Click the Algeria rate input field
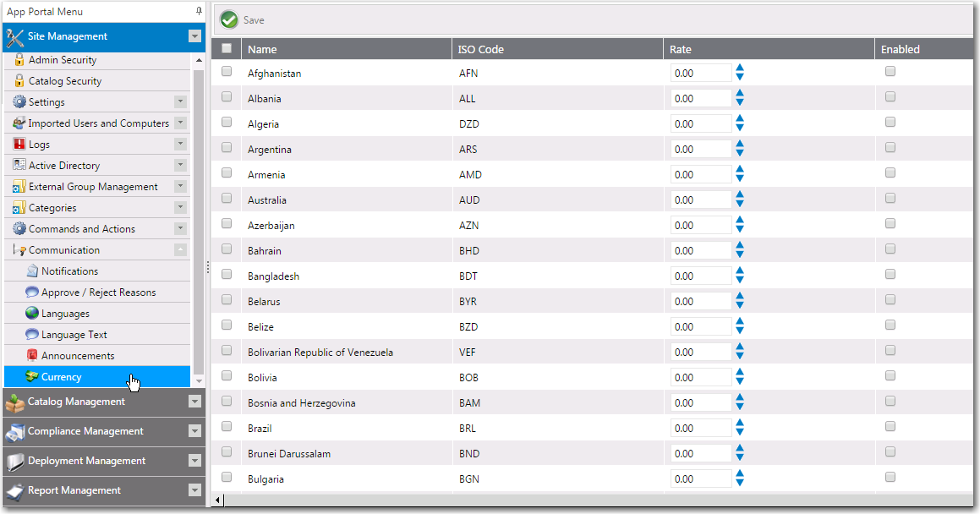The height and width of the screenshot is (514, 980). [700, 124]
